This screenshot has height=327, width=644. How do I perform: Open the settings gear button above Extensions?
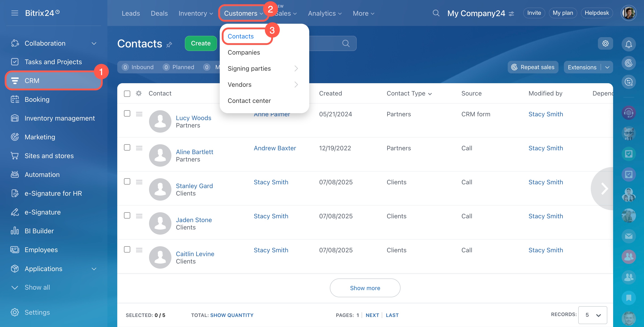tap(605, 43)
